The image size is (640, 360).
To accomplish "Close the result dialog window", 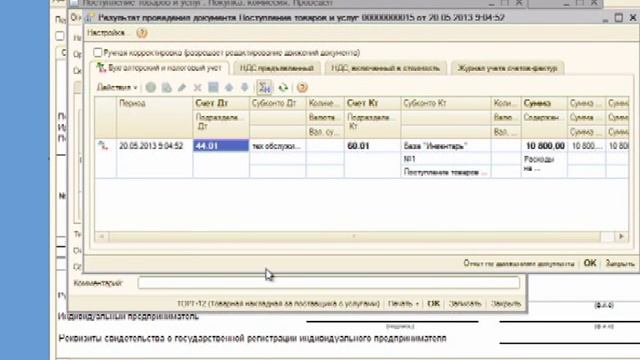I will [633, 18].
